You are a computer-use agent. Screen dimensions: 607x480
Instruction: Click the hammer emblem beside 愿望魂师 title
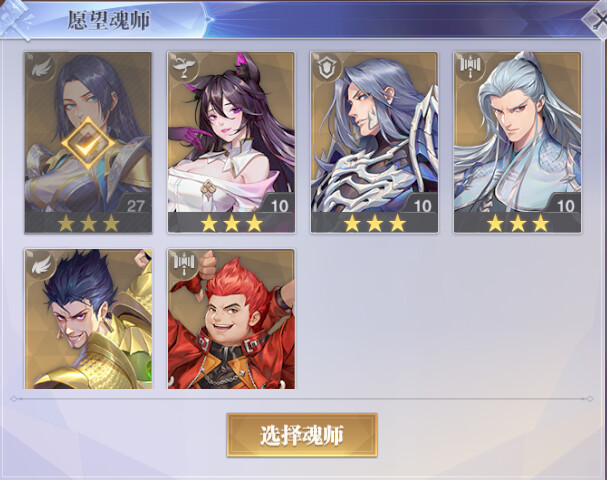pos(15,19)
